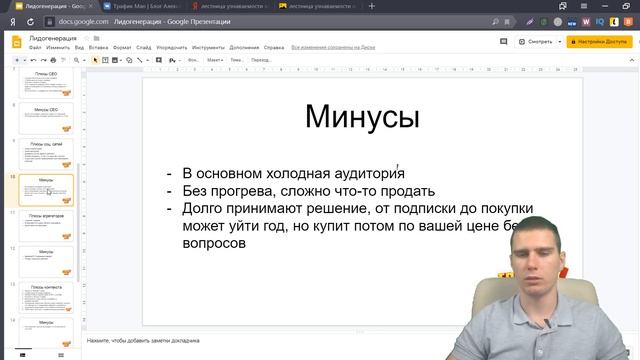Select the Shape tool icon

(129, 60)
